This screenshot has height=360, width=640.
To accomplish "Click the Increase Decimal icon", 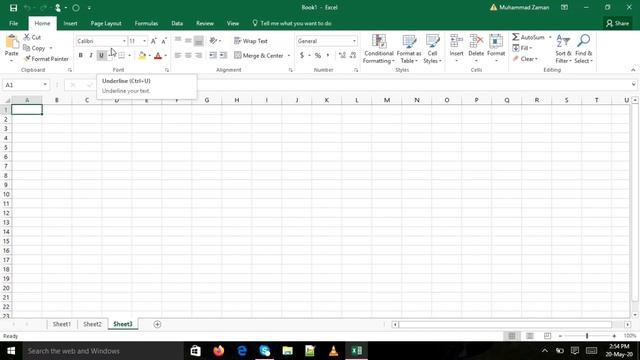I will click(x=342, y=55).
